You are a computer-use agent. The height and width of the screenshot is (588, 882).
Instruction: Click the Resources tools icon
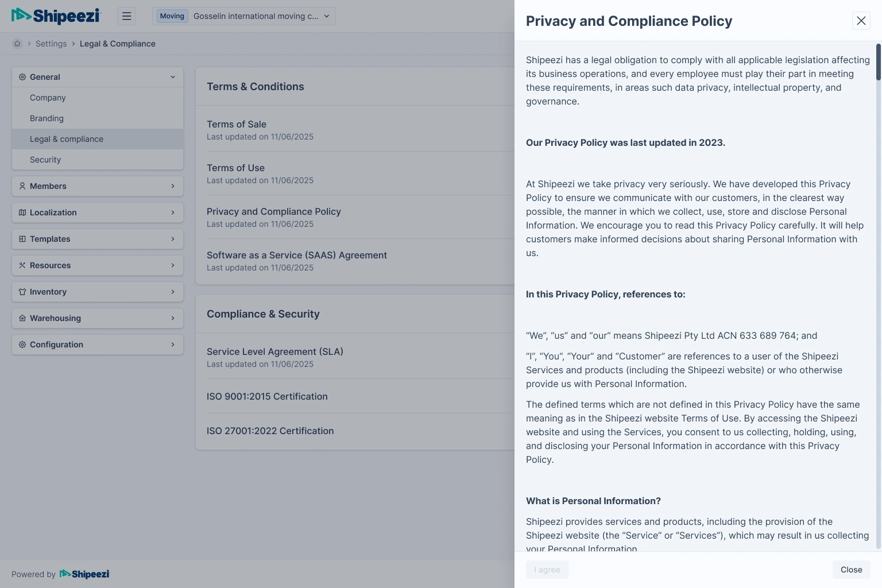[22, 265]
